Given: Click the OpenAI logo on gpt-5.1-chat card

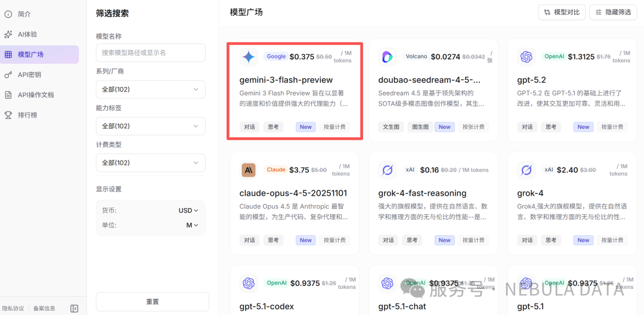Looking at the screenshot, I should click(x=387, y=283).
